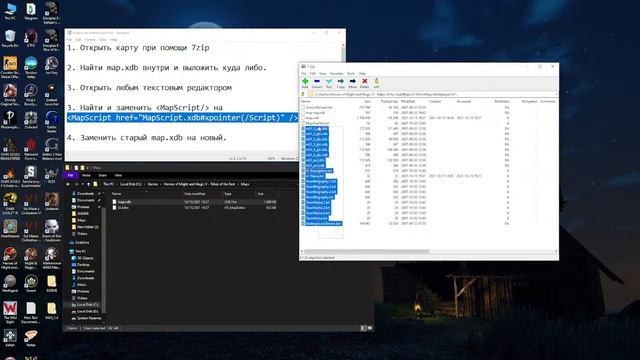640x360 pixels.
Task: Open Desktop in Explorer sidebar
Action: 81,265
